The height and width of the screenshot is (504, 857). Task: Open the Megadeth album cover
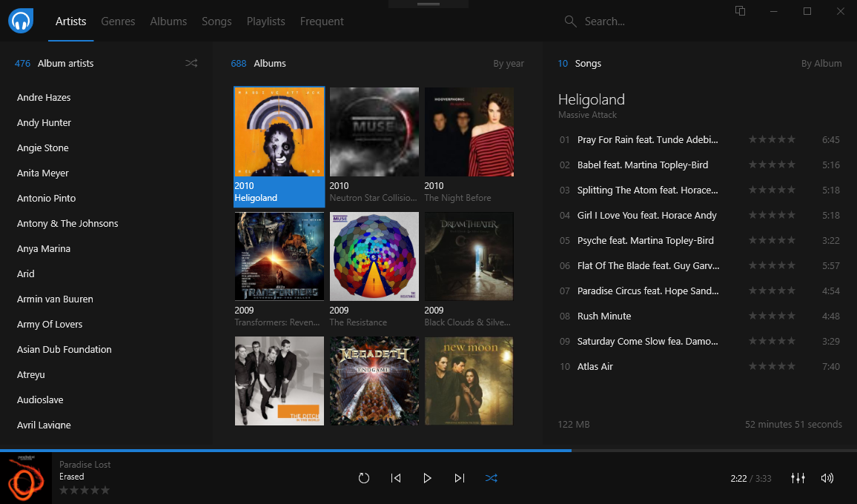[374, 380]
